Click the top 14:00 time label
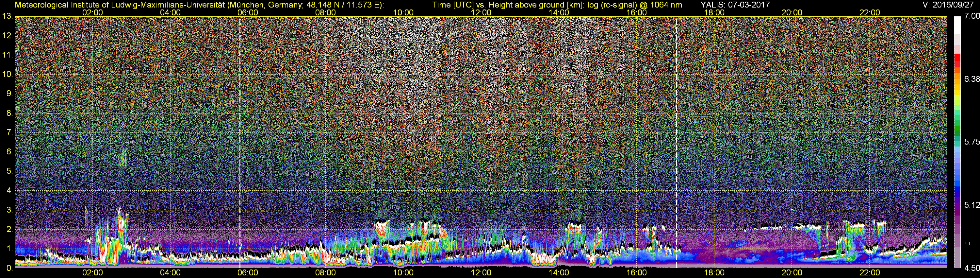Image resolution: width=980 pixels, height=278 pixels. pyautogui.click(x=559, y=12)
